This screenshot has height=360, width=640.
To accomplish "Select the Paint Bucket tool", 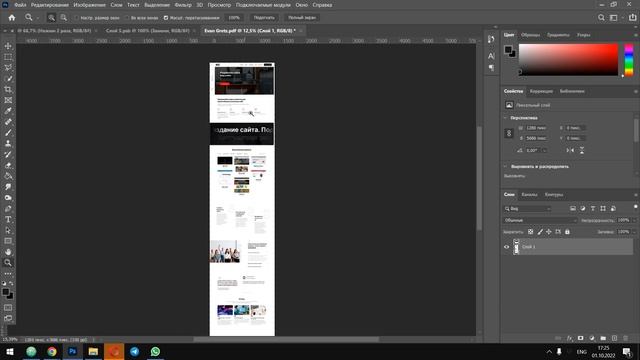I will click(x=8, y=176).
